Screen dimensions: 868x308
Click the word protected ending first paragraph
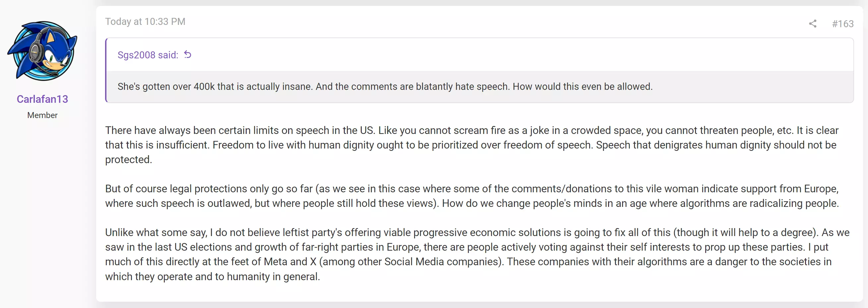[128, 160]
